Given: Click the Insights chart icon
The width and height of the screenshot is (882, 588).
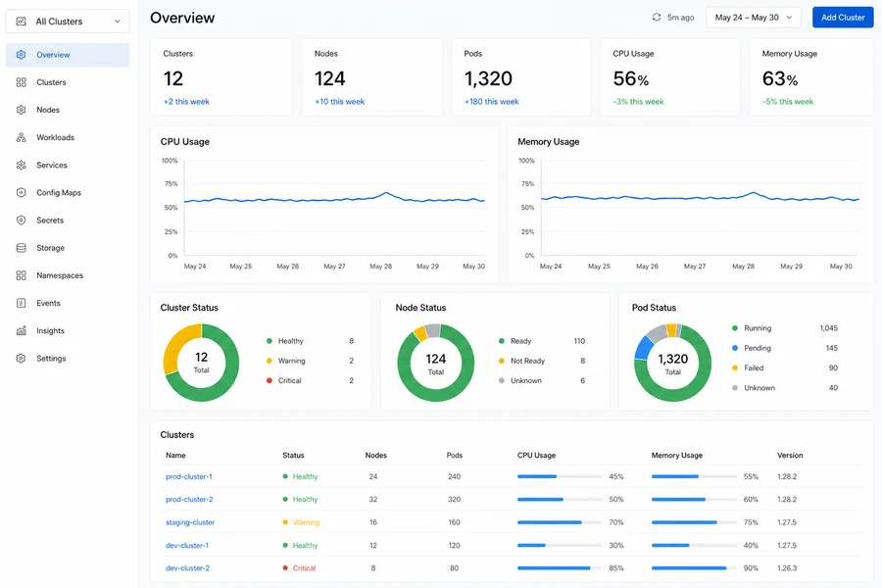Looking at the screenshot, I should click(x=21, y=331).
